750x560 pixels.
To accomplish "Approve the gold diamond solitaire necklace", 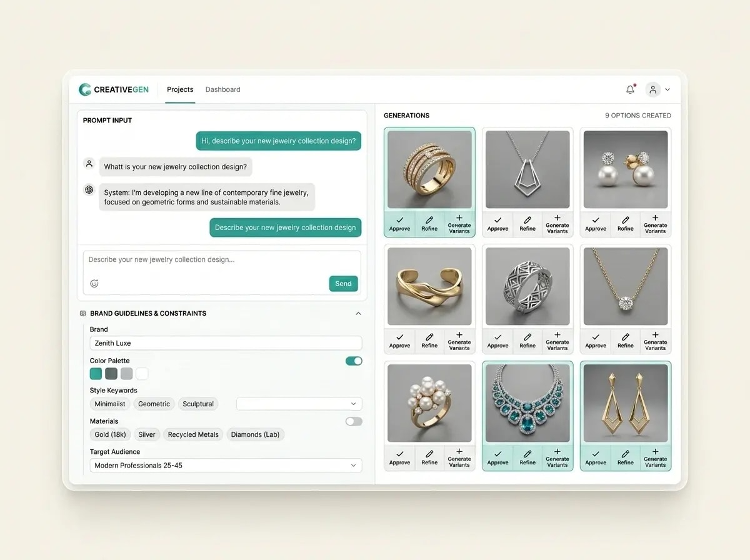I will click(x=596, y=341).
